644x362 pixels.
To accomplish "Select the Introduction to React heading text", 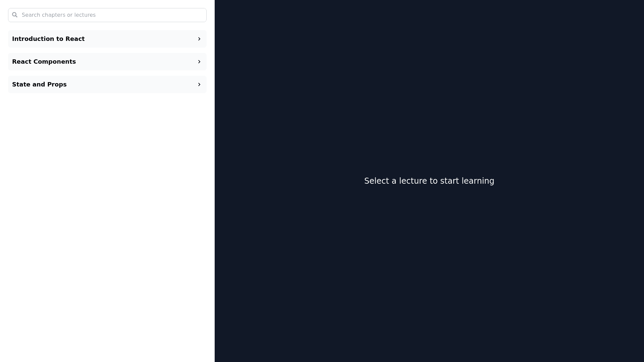I will point(48,39).
